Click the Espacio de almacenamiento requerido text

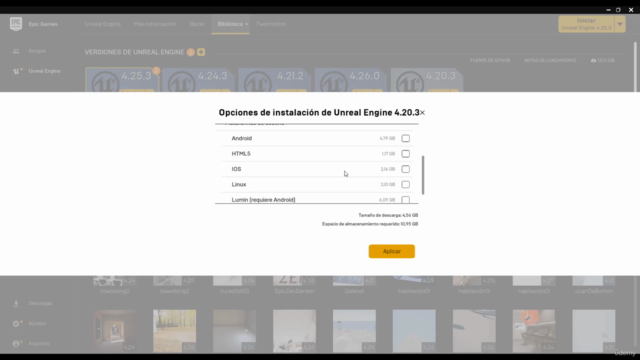(370, 224)
